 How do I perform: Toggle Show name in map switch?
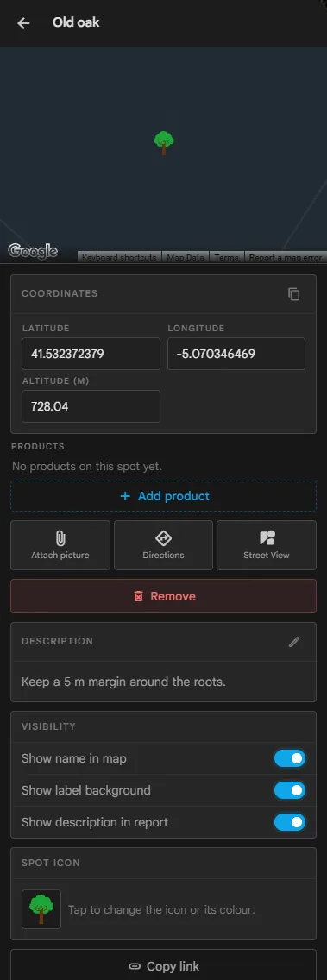290,759
